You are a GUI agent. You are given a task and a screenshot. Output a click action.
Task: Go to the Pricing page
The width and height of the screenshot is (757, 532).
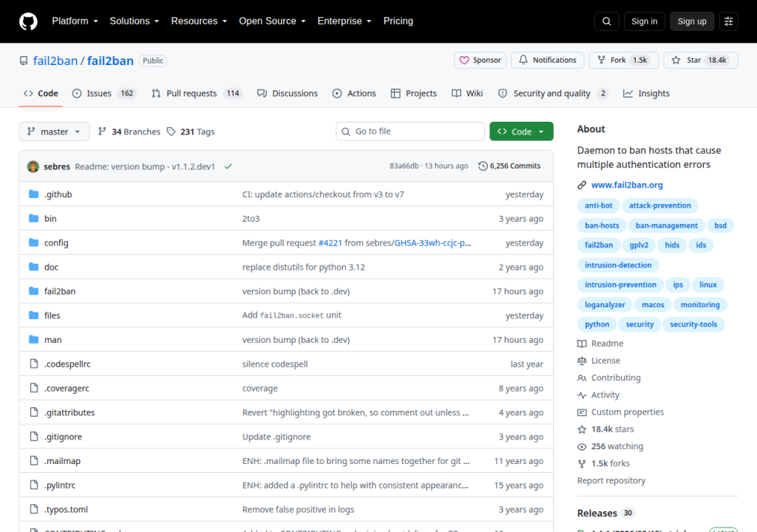[x=398, y=21]
